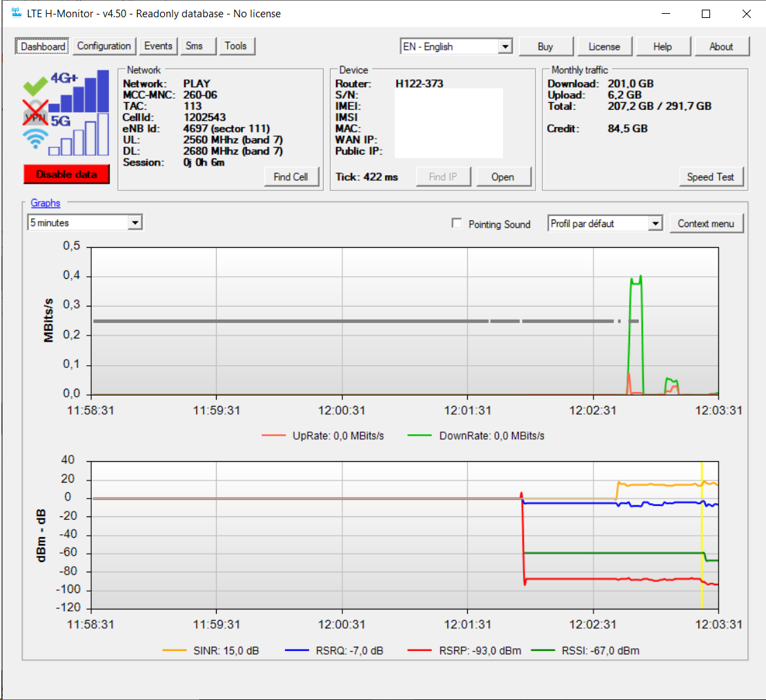This screenshot has width=766, height=700.
Task: Click the LTE H-Monitor app icon in title bar
Action: 17,12
